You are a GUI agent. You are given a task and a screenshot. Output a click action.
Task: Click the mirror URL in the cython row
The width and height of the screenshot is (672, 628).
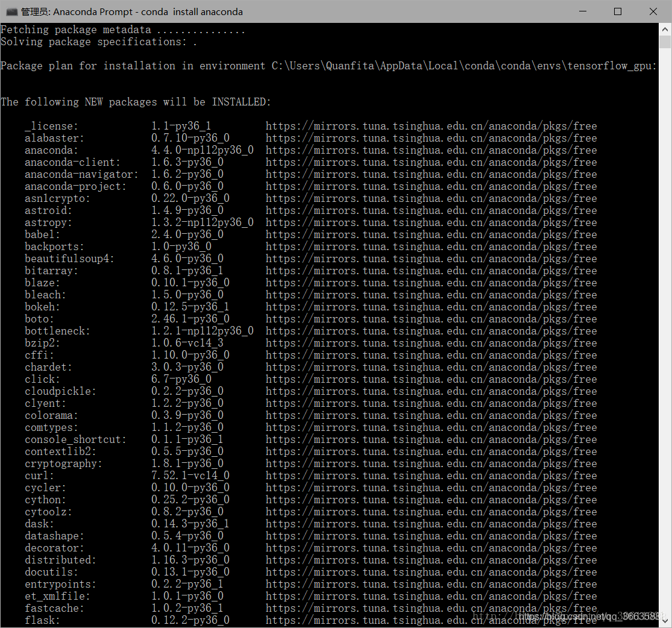pyautogui.click(x=431, y=500)
